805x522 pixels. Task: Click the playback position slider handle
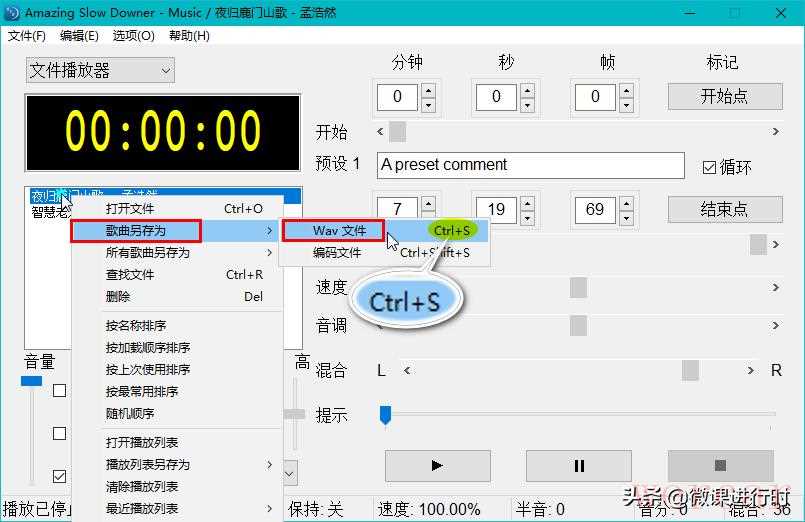point(385,415)
